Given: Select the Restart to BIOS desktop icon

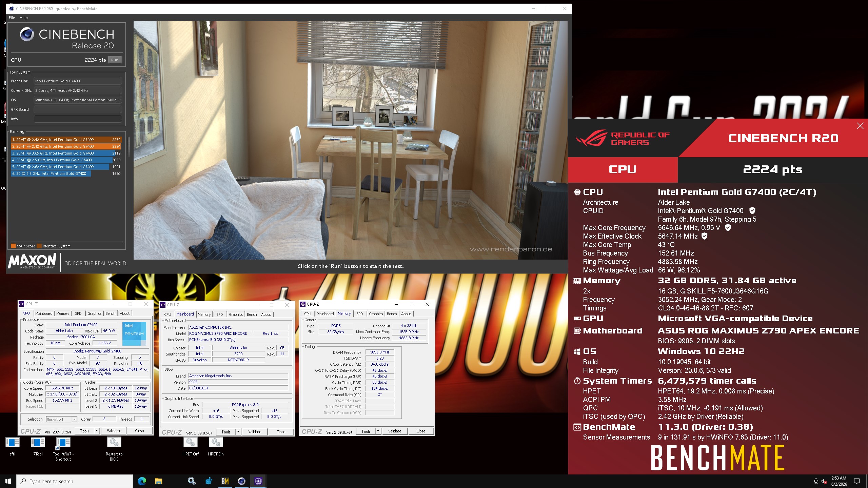Looking at the screenshot, I should point(114,449).
